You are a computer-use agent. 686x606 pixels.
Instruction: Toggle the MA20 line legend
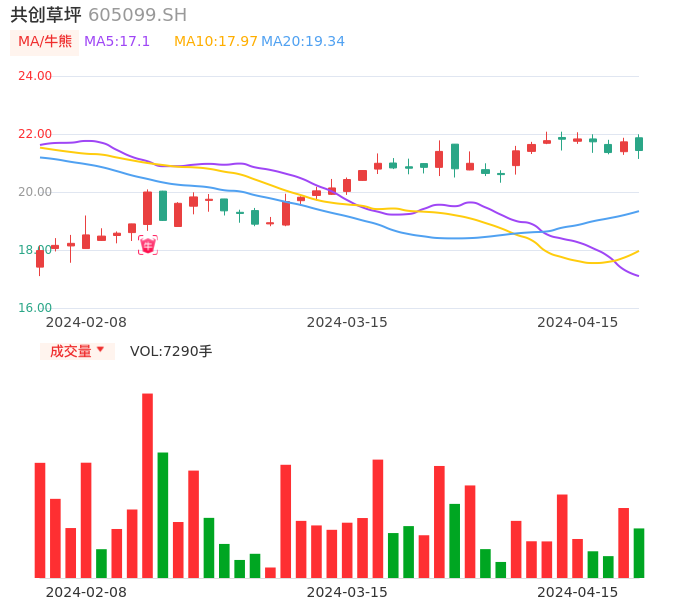coord(303,42)
